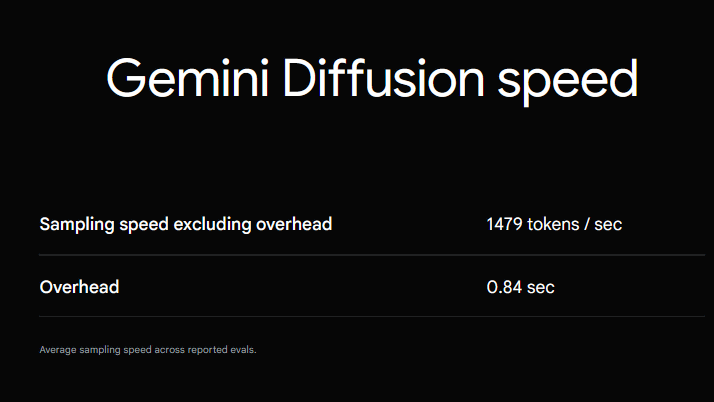Click the word "Gemini" in the title

[x=187, y=77]
